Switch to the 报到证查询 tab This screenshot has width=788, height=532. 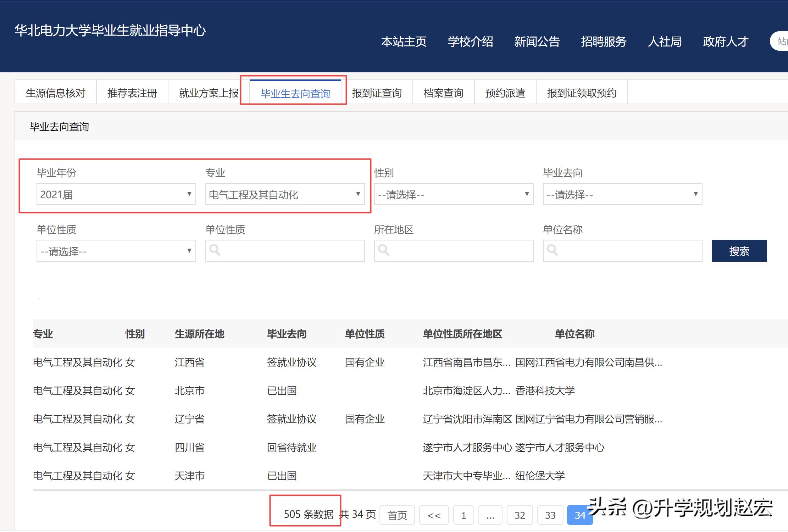pyautogui.click(x=377, y=93)
